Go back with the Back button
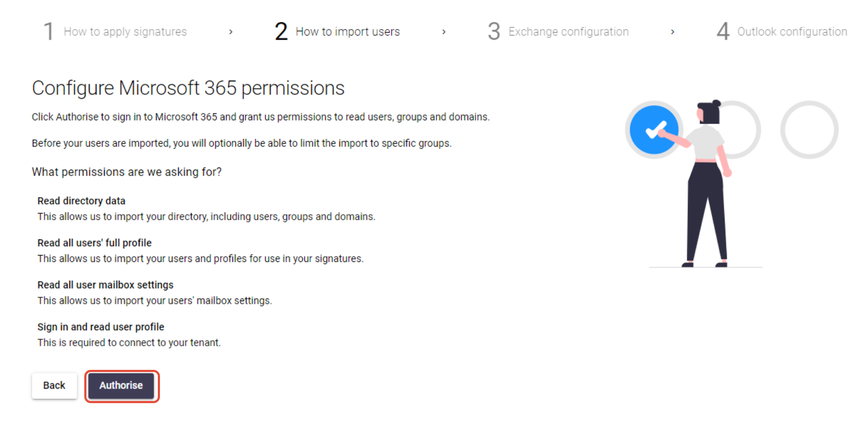Screen dimensions: 868x423 pos(54,386)
